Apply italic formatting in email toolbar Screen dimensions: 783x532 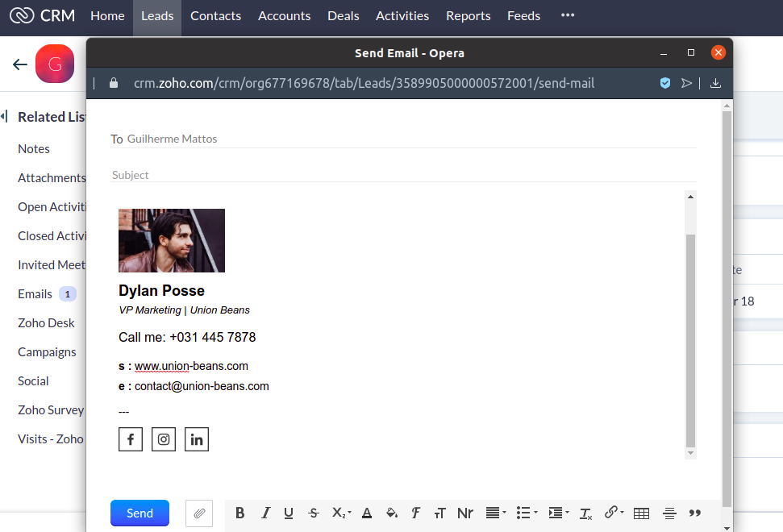(x=265, y=513)
